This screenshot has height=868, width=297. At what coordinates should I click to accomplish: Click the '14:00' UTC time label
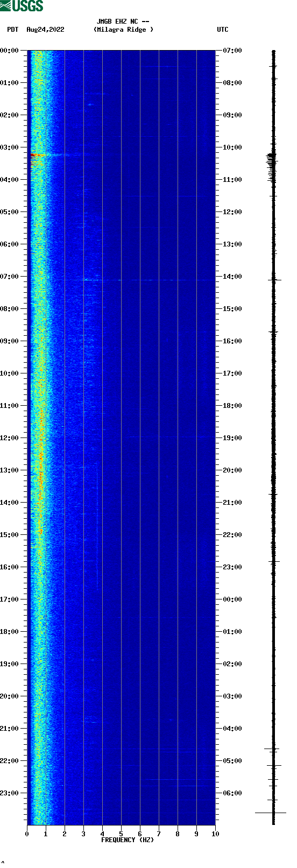[232, 277]
